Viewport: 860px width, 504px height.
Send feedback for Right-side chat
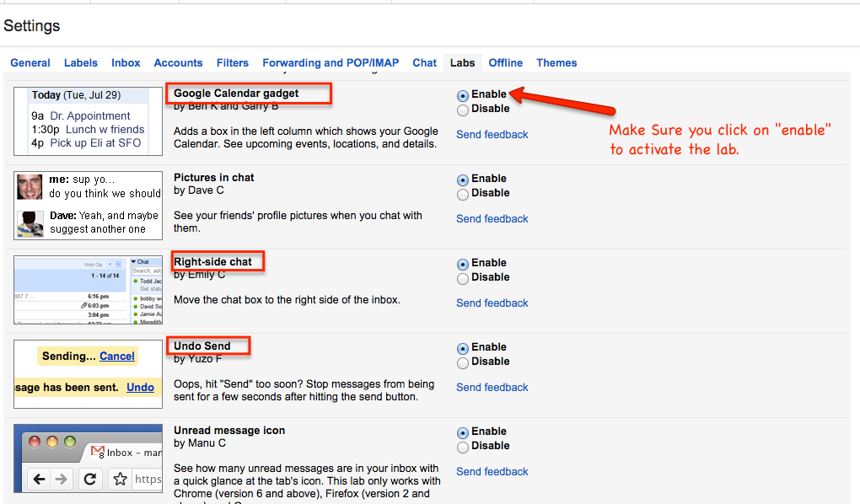pos(492,303)
